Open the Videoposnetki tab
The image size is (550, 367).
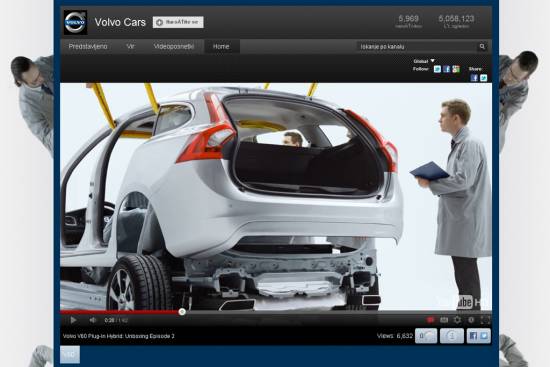pos(174,46)
